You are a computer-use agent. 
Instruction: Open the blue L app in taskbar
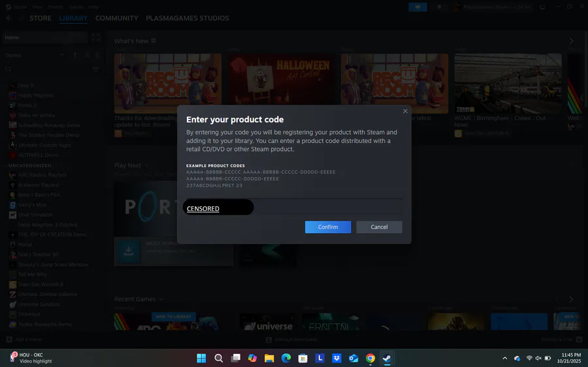320,358
